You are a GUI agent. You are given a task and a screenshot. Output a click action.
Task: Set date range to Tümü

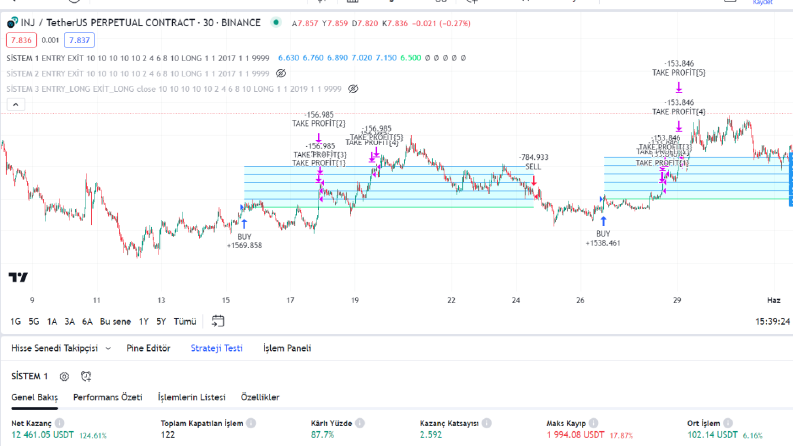pyautogui.click(x=185, y=322)
